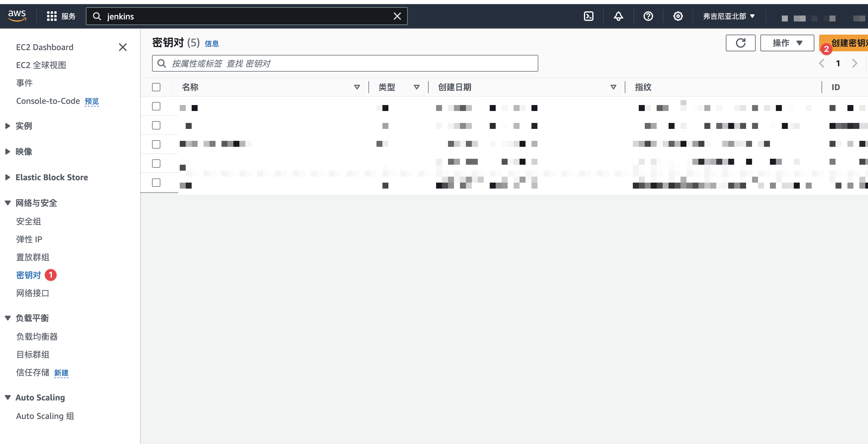Check the fifth key pair row
This screenshot has width=868, height=444.
pos(156,183)
